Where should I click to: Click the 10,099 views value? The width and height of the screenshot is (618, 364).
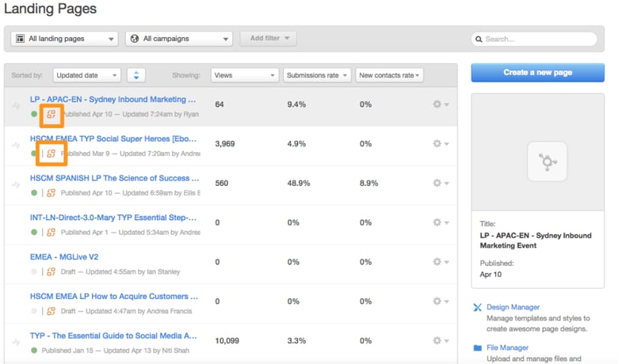[227, 340]
